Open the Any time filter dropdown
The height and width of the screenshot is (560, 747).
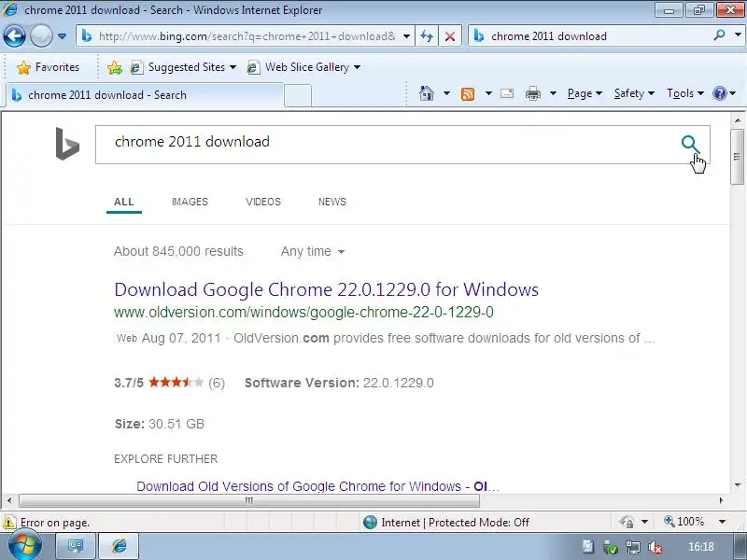pos(313,251)
